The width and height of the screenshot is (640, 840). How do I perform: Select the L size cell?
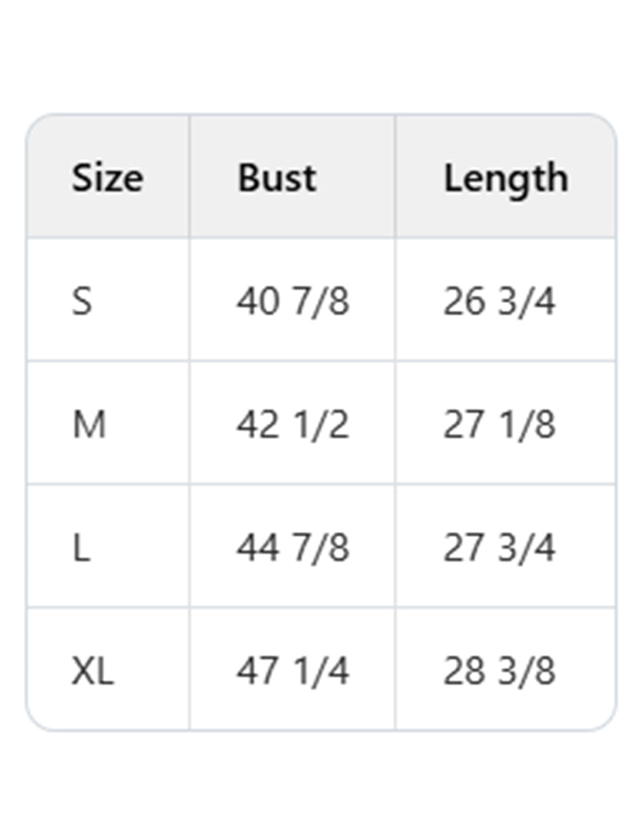coord(82,548)
